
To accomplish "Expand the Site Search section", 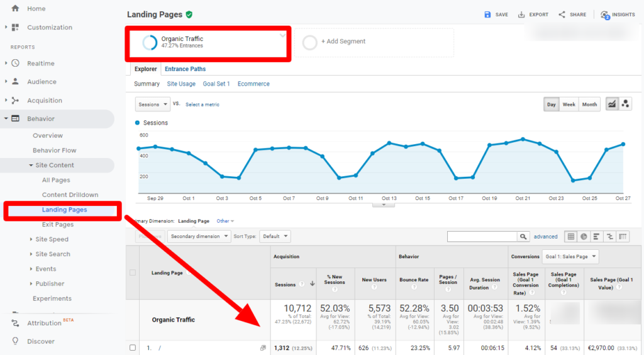I will [x=31, y=254].
